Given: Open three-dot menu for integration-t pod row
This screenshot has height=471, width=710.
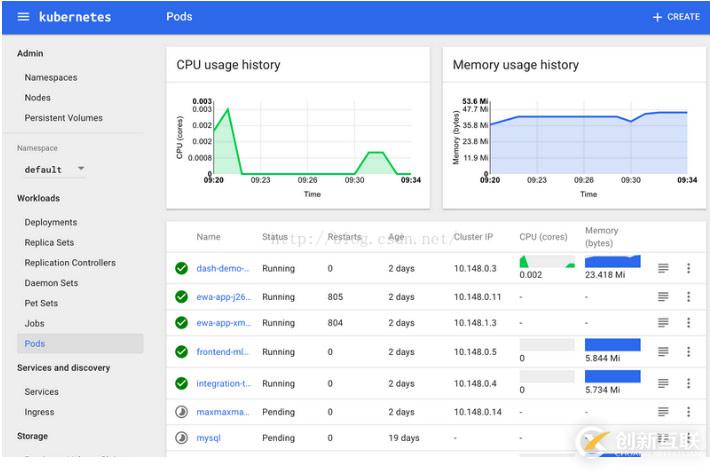Looking at the screenshot, I should pos(688,383).
